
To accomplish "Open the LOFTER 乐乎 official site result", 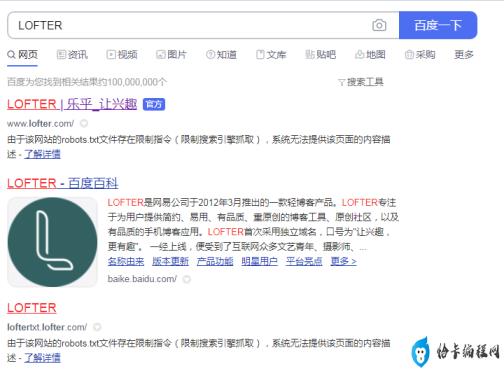I will (x=72, y=104).
